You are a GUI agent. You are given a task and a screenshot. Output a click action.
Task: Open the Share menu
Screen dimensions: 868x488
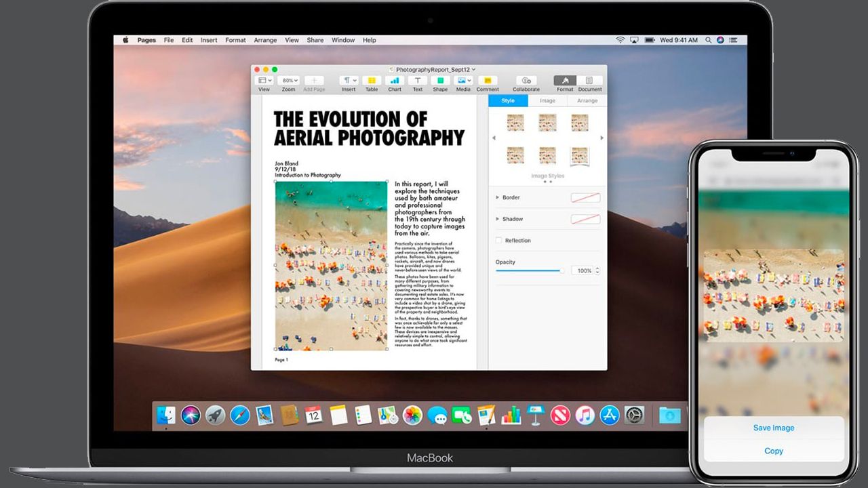[315, 40]
